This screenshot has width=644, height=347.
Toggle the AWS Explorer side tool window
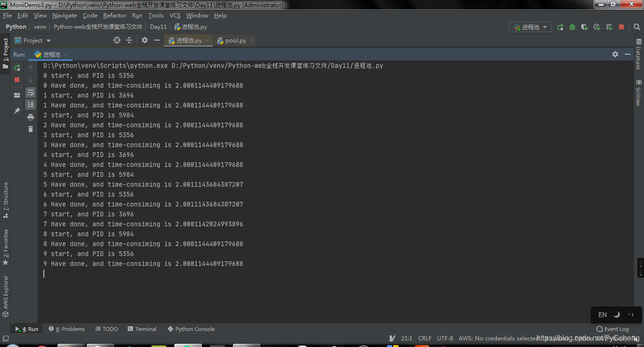pos(6,296)
